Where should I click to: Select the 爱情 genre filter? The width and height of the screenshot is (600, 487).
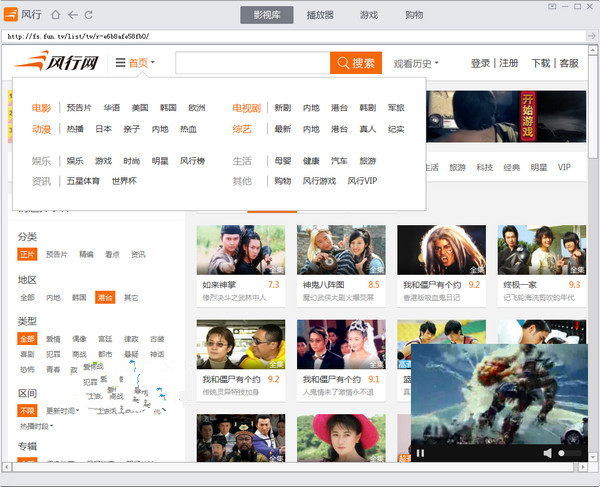click(x=53, y=339)
